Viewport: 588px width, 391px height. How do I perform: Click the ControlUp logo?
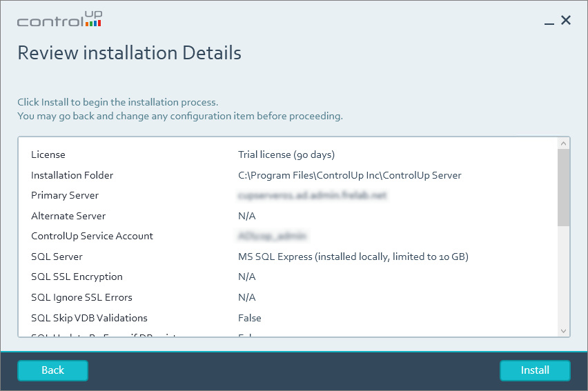(x=59, y=19)
